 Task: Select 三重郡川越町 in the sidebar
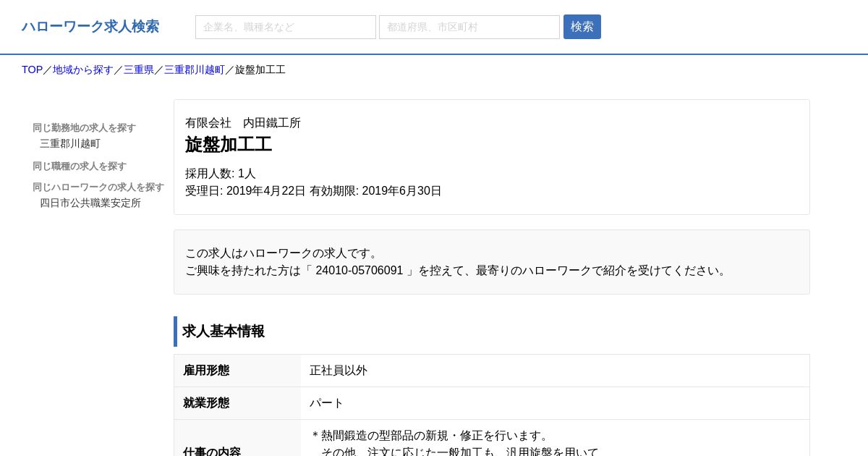[70, 143]
